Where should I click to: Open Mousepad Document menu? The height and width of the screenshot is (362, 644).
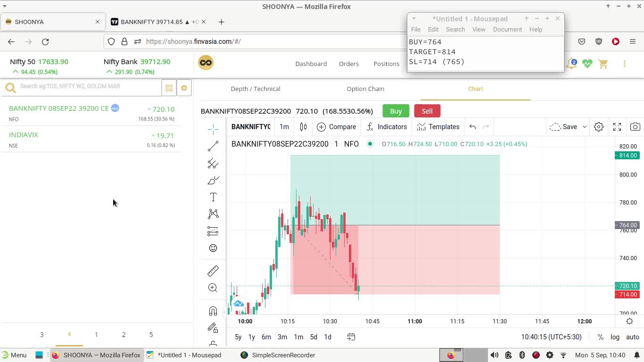[507, 29]
